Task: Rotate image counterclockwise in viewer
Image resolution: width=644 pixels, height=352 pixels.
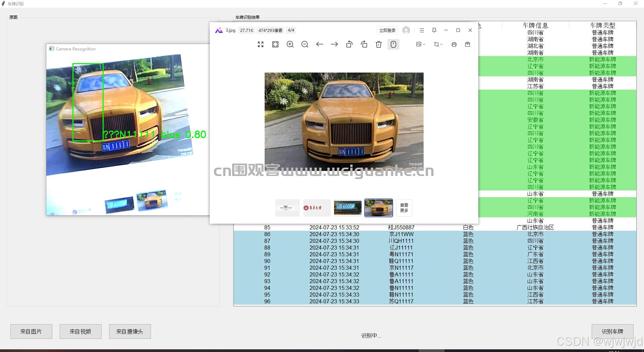Action: point(349,44)
